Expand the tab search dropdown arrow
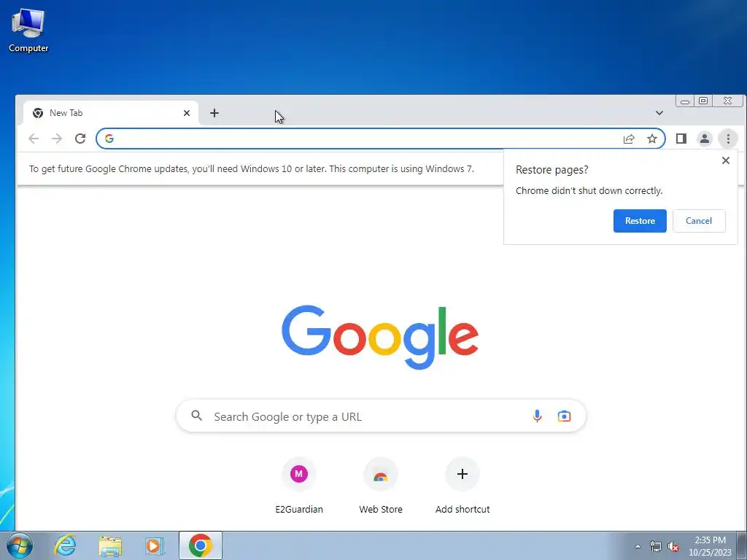747x560 pixels. click(659, 113)
